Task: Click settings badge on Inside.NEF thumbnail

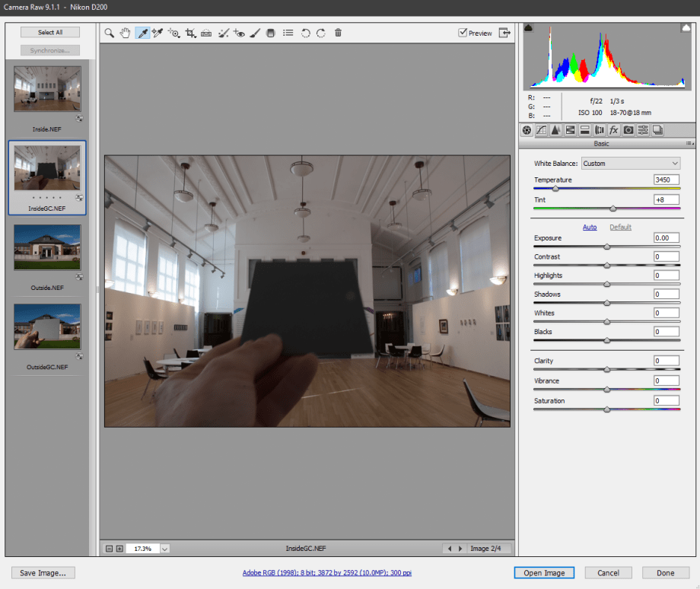Action: pyautogui.click(x=79, y=119)
